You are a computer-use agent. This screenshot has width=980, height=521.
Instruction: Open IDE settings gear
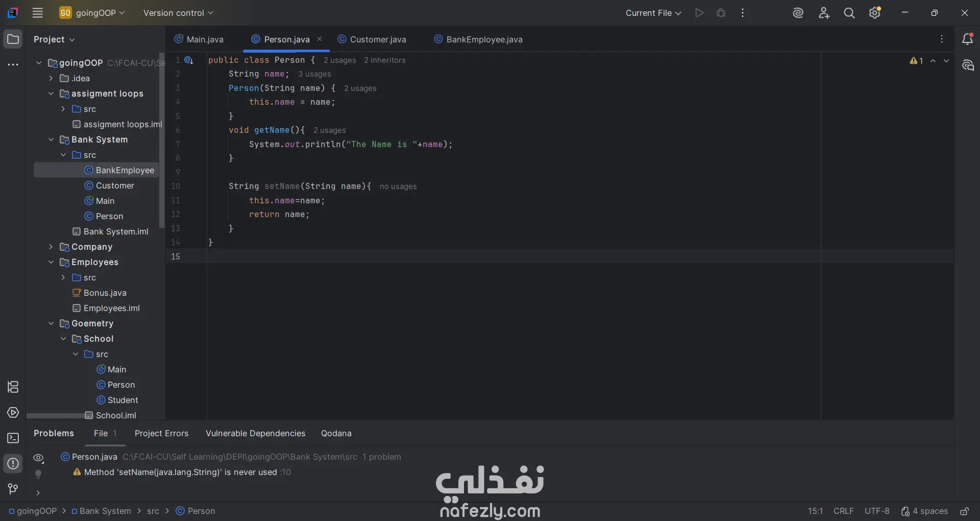click(x=875, y=13)
